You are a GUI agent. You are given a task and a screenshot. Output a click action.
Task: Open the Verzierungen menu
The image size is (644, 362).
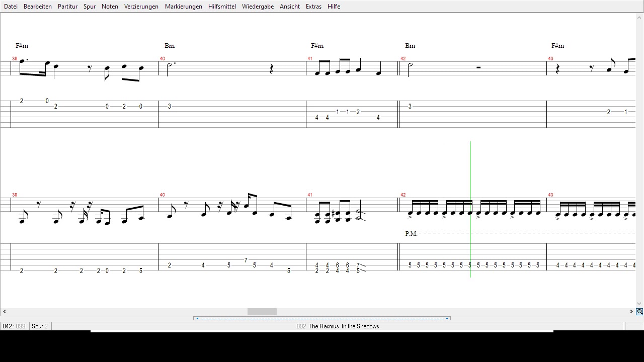(x=141, y=7)
